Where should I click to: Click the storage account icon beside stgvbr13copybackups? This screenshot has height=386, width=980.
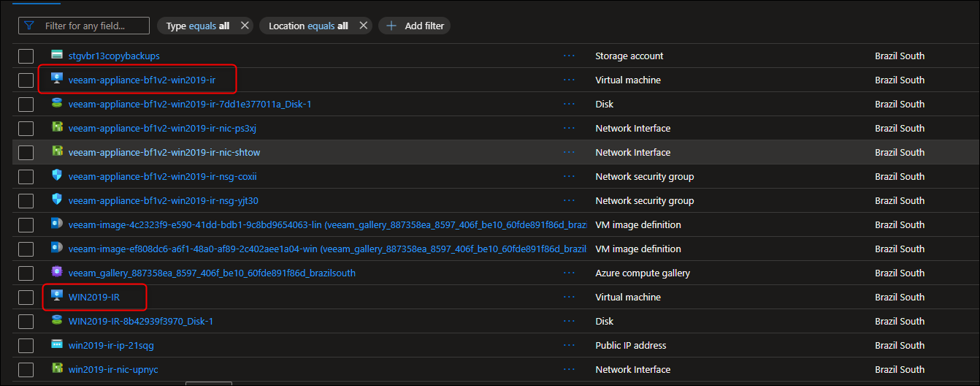57,56
